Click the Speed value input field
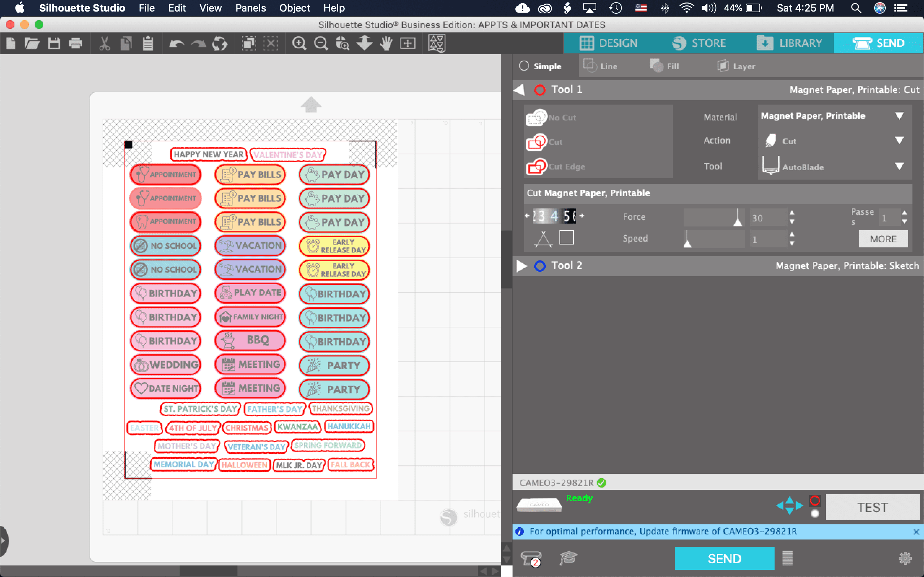The width and height of the screenshot is (924, 577). [x=767, y=240]
